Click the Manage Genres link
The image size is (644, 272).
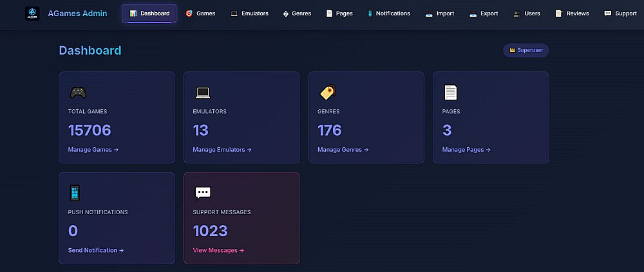tap(343, 150)
